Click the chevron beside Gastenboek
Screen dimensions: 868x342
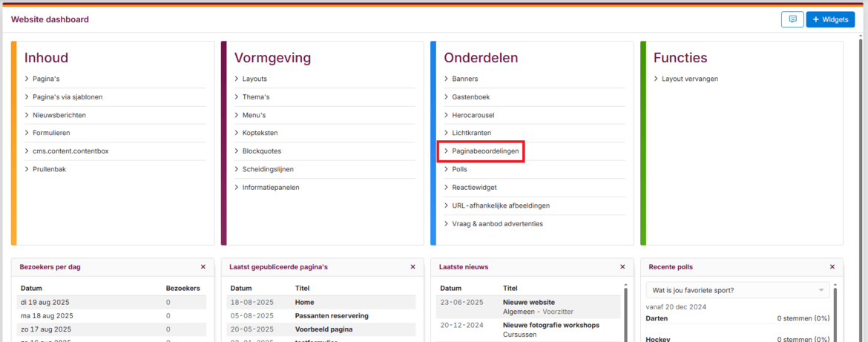pyautogui.click(x=446, y=97)
